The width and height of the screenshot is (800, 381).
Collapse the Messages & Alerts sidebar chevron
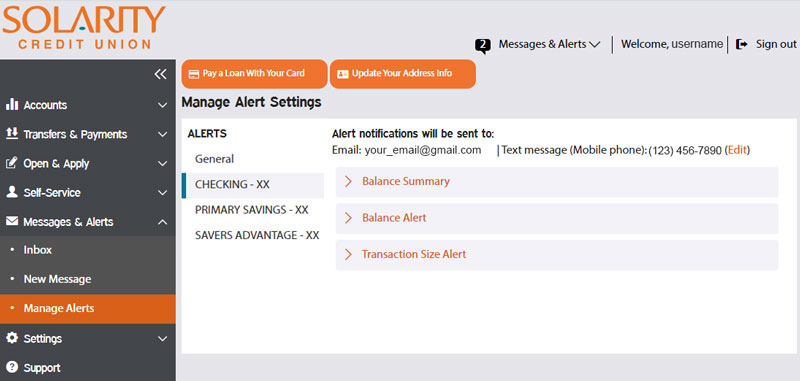[x=162, y=222]
